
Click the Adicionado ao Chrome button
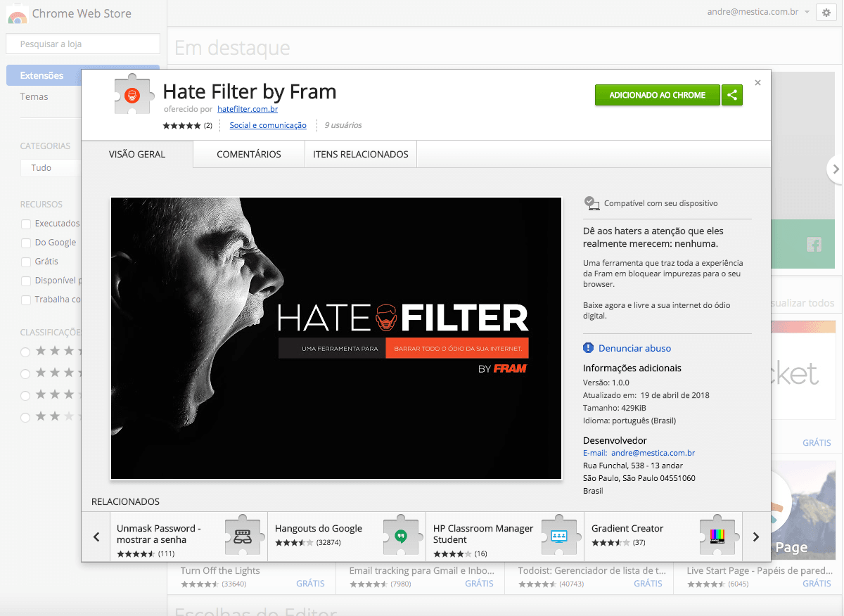pyautogui.click(x=657, y=95)
